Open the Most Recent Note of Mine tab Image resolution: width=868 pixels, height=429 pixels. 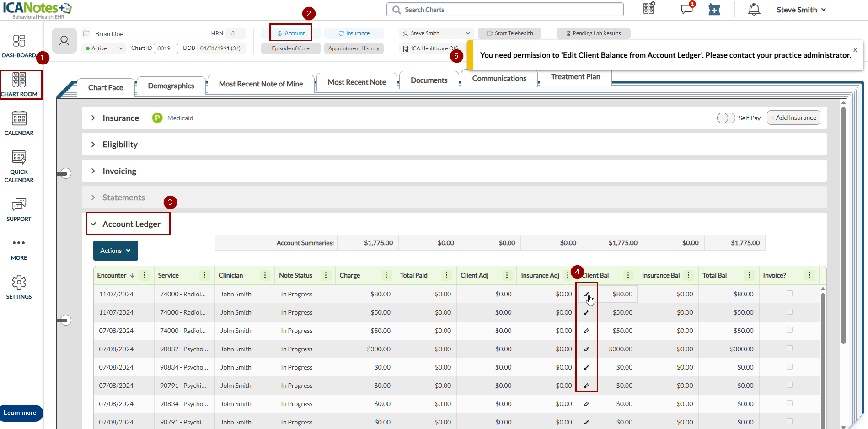(x=261, y=84)
